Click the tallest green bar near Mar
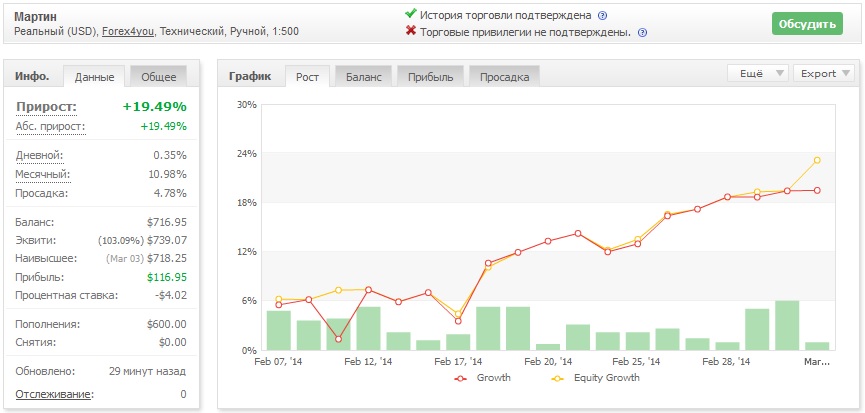This screenshot has width=865, height=413. tap(787, 325)
